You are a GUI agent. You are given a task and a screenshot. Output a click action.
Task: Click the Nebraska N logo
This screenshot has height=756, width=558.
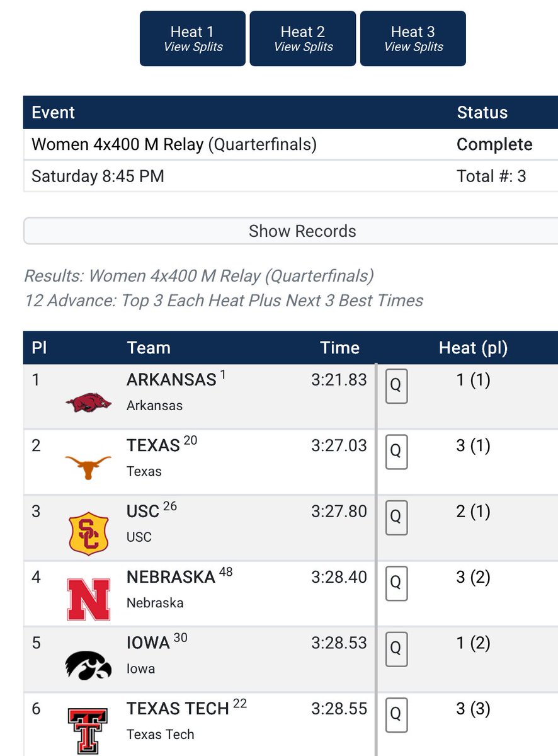(89, 600)
